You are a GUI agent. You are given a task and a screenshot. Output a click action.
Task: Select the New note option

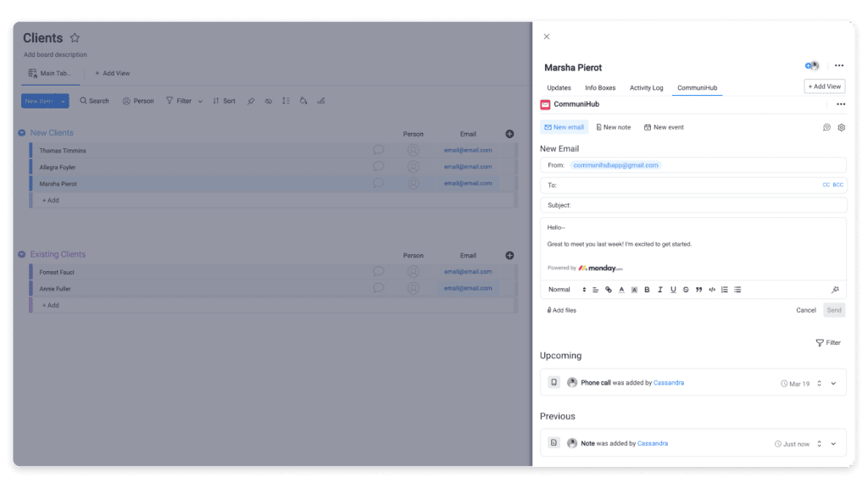point(614,127)
